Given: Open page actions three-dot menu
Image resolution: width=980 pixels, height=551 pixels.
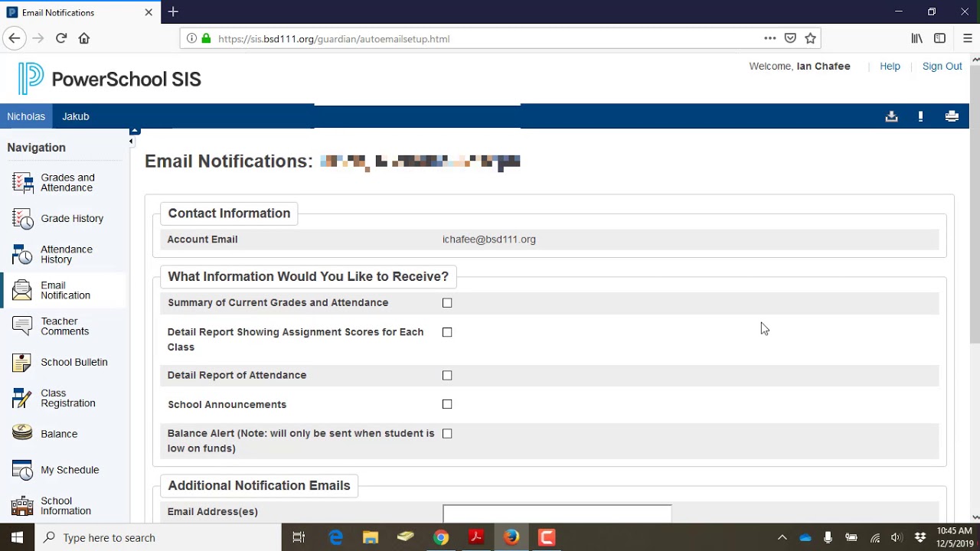Looking at the screenshot, I should 770,38.
